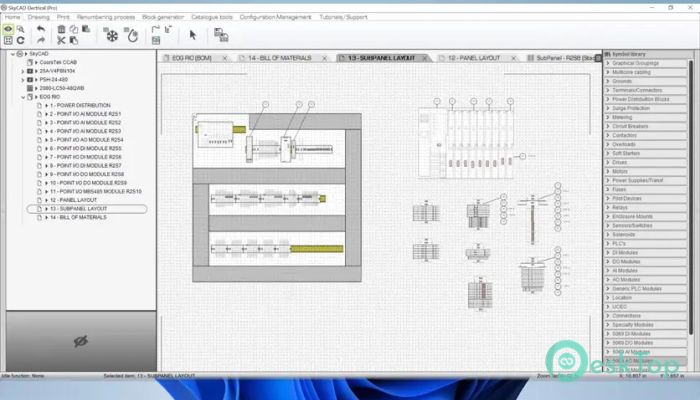
Task: Click the search and replace documents icon
Action: [x=221, y=35]
